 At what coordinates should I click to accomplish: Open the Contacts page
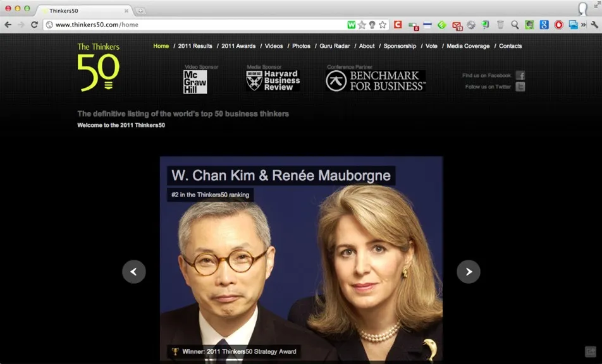click(x=510, y=46)
